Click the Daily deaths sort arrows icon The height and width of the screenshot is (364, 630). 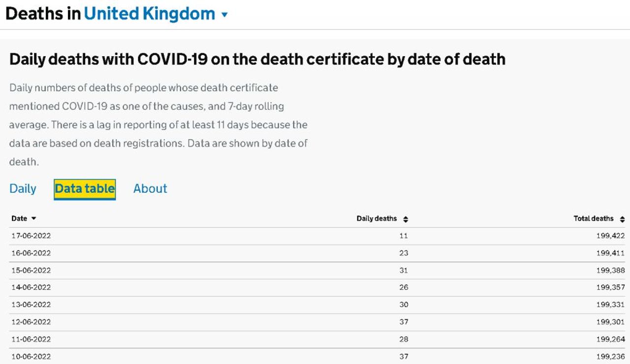[406, 219]
